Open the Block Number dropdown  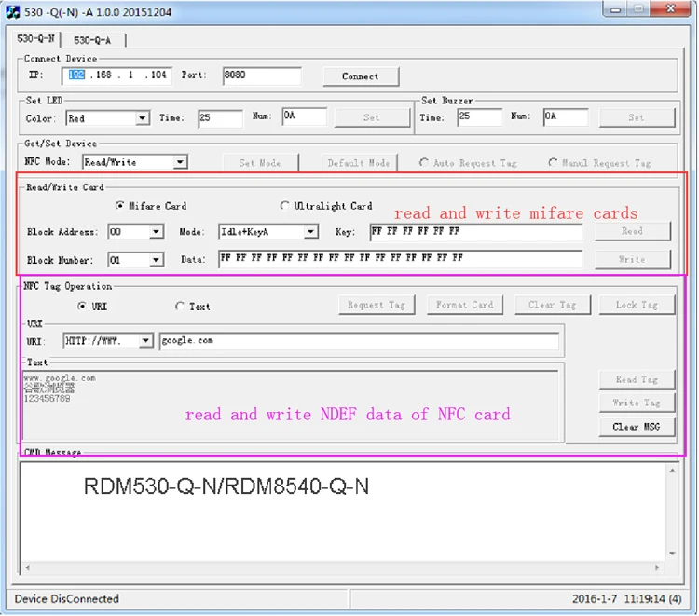[x=156, y=260]
